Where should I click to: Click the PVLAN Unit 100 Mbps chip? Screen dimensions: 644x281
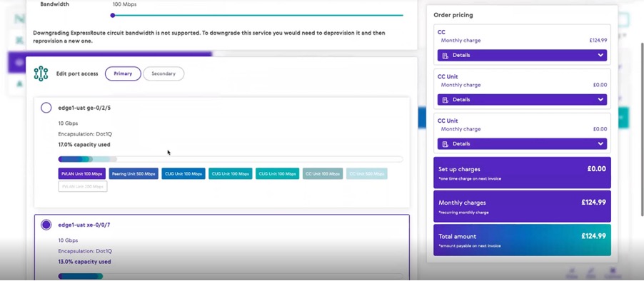click(x=81, y=174)
